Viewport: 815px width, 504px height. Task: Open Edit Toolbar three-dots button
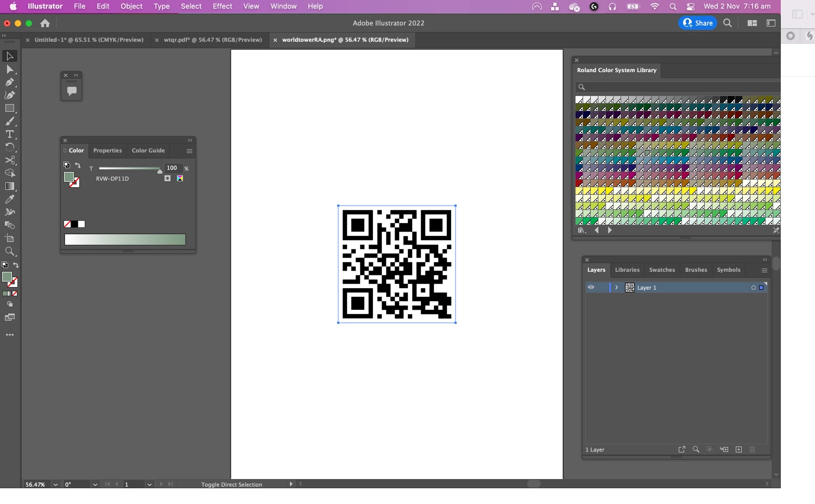click(x=9, y=335)
